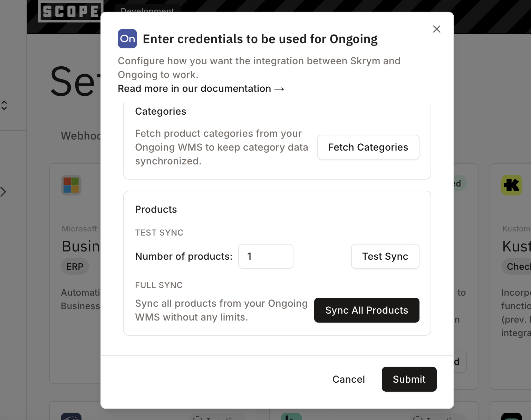Click the Kustom "K" icon on the right card
Screen dimensions: 531x420
[x=512, y=185]
